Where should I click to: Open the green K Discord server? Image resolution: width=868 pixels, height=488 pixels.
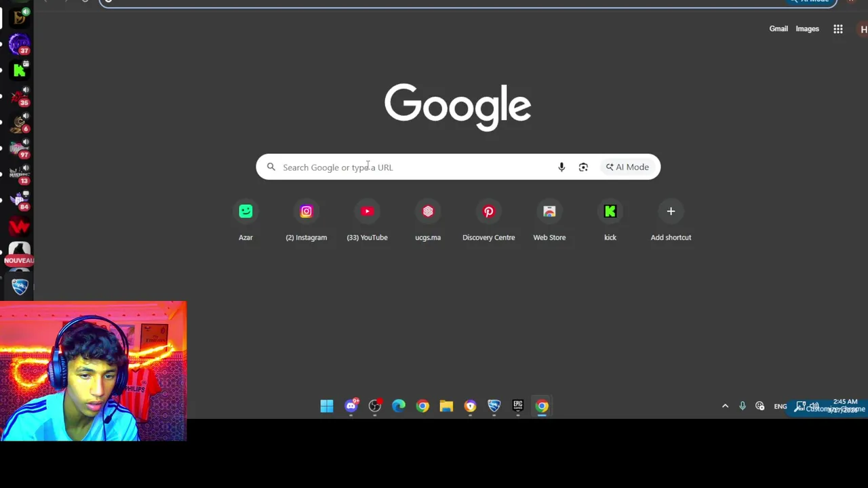coord(20,70)
